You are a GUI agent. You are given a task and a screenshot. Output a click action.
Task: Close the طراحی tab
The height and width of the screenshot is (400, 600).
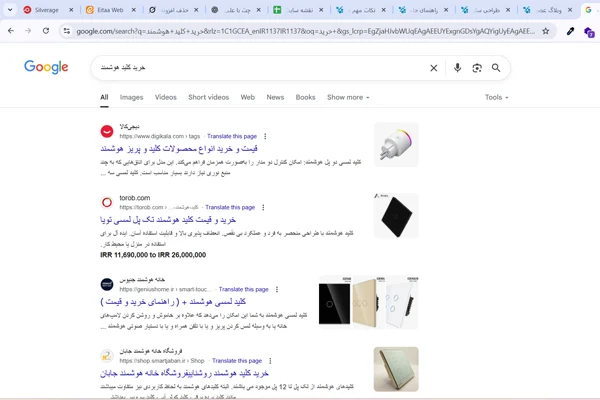[508, 10]
